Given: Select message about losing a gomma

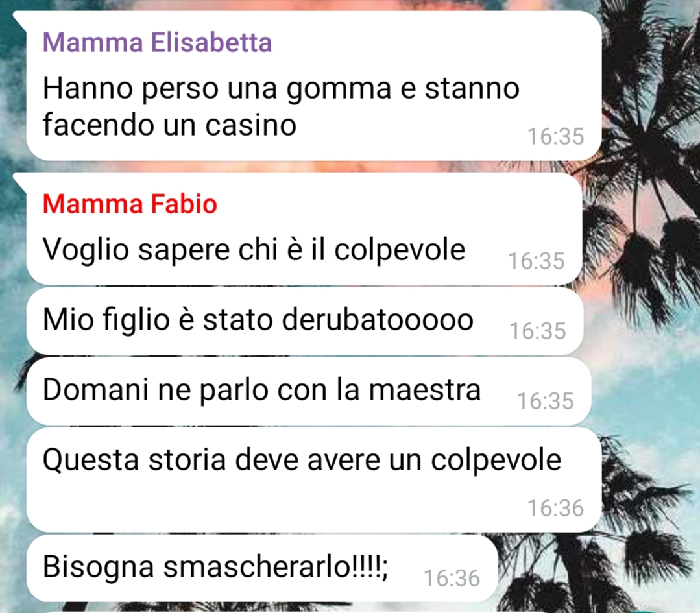Looking at the screenshot, I should (x=314, y=86).
